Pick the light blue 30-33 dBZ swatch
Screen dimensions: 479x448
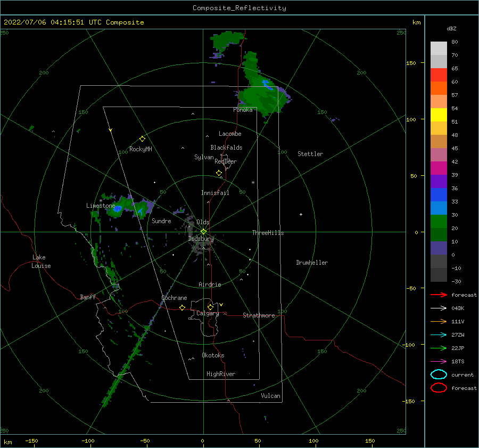[x=439, y=208]
